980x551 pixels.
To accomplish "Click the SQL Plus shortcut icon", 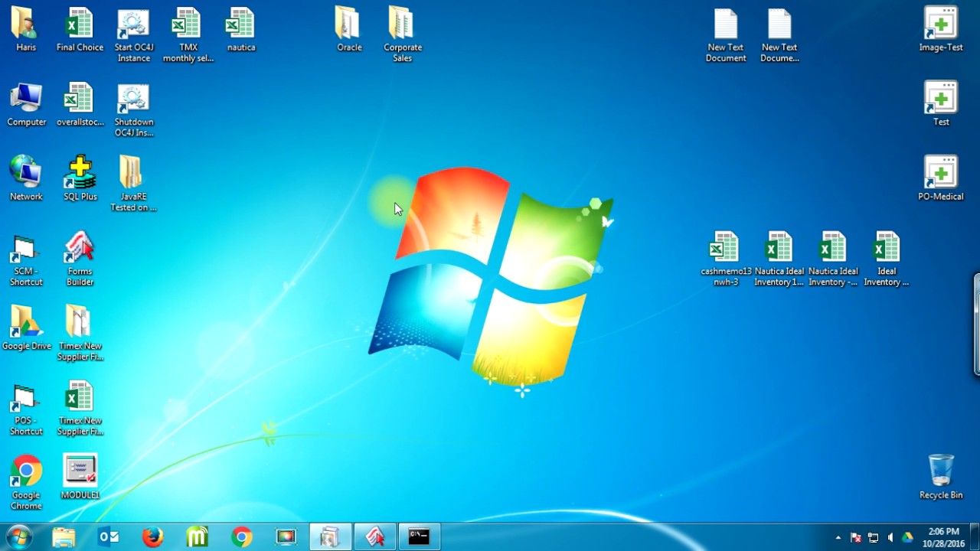I will coord(80,178).
